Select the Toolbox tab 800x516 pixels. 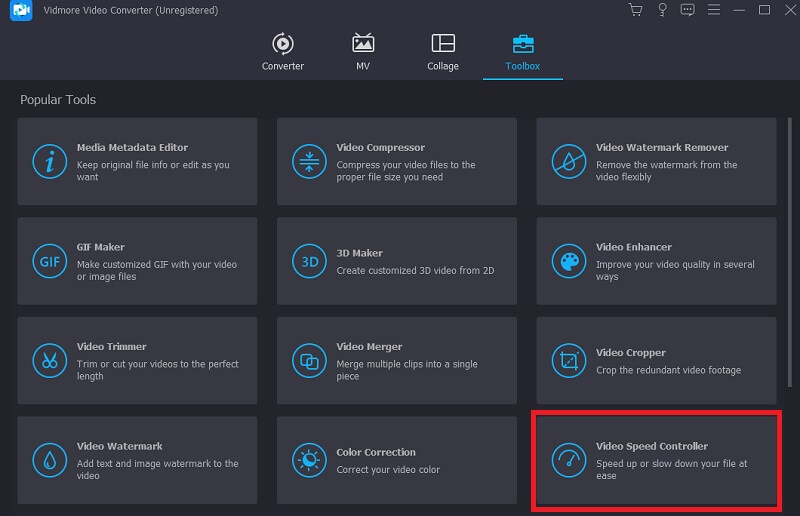pos(522,52)
